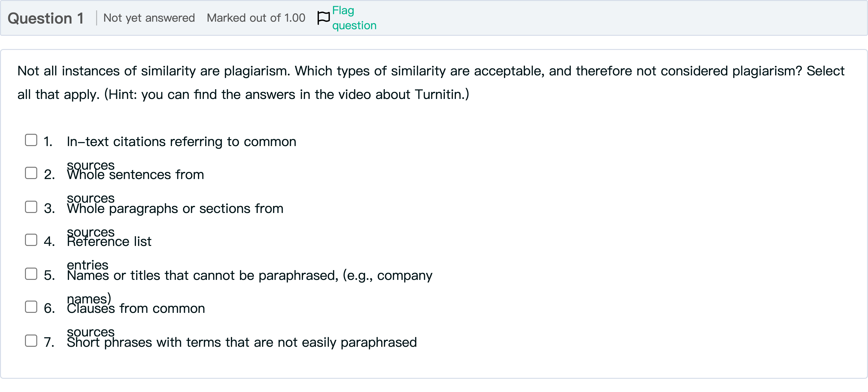Toggle checkbox 5 for names or titles
Viewport: 868px width, 392px height.
tap(31, 274)
